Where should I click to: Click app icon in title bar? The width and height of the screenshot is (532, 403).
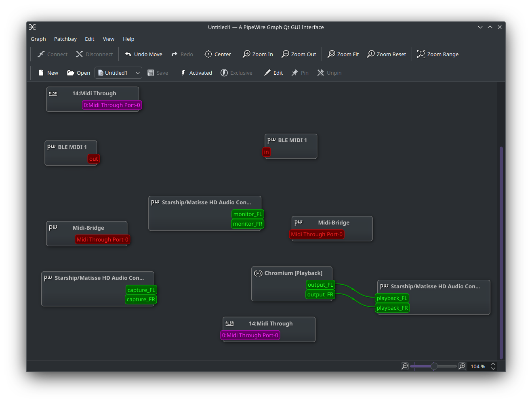pos(32,27)
